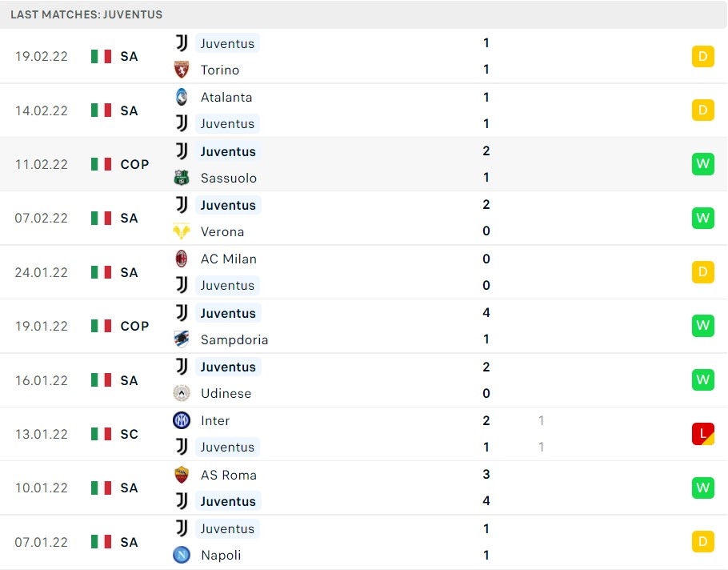Click the Udinese club crest
728x570 pixels.
coord(181,393)
